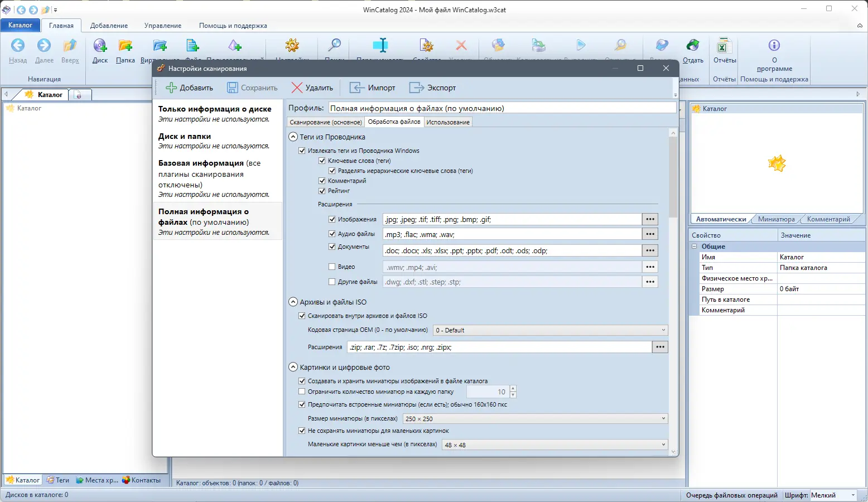Enable Ограничить количество миниатюр на каждую папку
Image resolution: width=868 pixels, height=502 pixels.
pos(302,392)
